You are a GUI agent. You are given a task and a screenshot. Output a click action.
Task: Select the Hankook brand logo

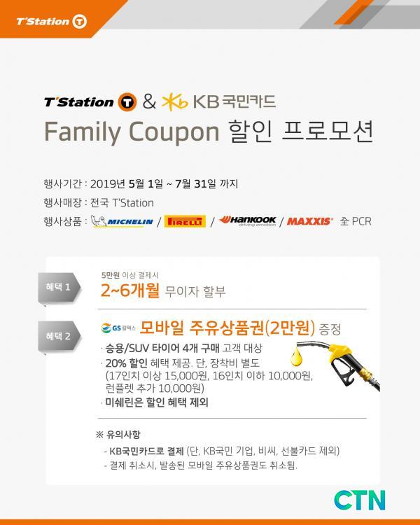click(x=248, y=221)
